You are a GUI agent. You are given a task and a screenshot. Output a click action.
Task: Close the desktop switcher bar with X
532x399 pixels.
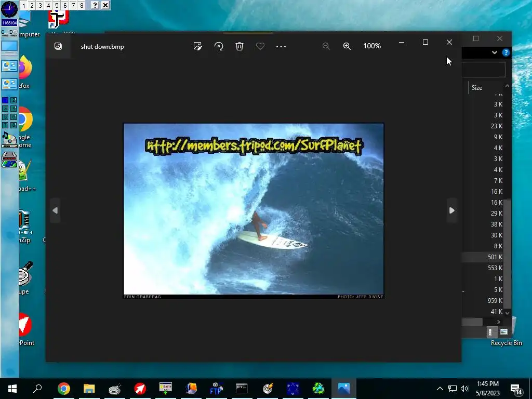(105, 5)
